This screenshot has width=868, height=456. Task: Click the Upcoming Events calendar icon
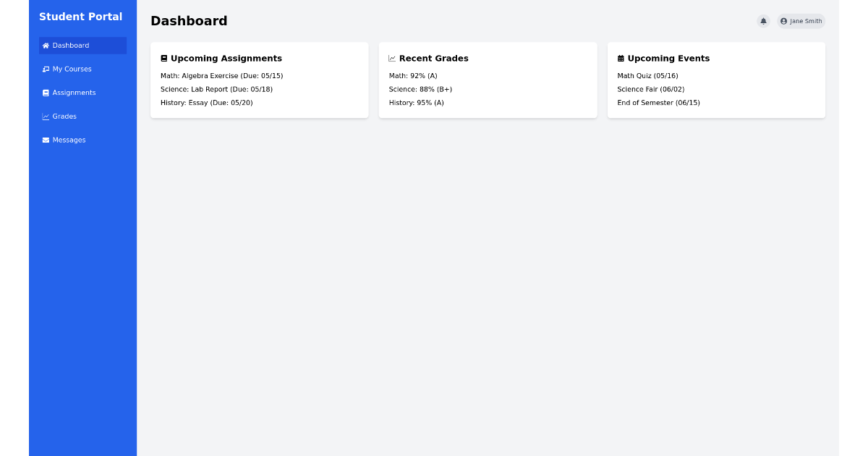pyautogui.click(x=620, y=58)
